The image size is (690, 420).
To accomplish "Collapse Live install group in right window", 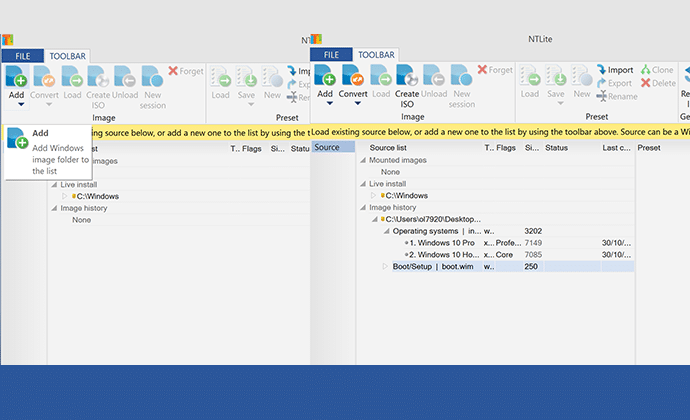I will (363, 184).
